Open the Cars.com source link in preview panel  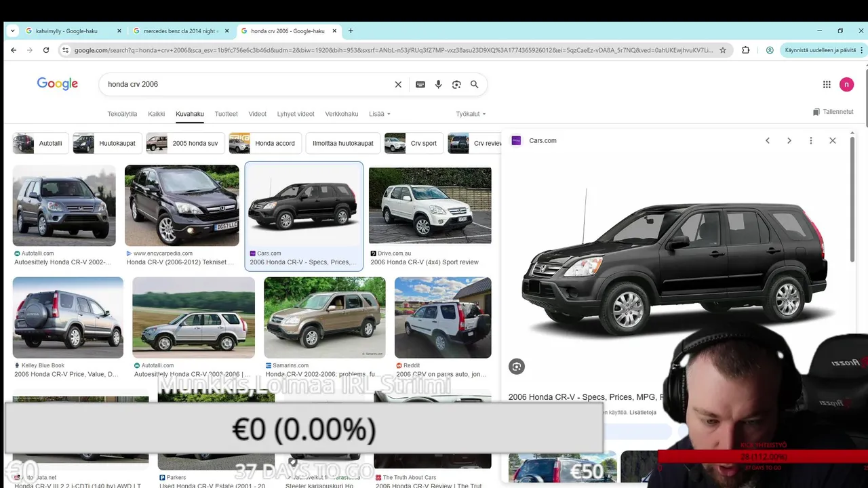click(534, 140)
